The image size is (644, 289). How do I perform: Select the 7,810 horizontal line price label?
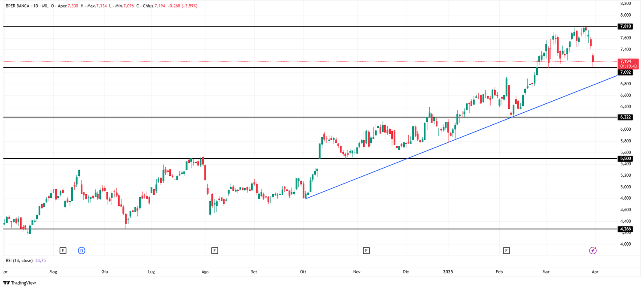pyautogui.click(x=626, y=27)
